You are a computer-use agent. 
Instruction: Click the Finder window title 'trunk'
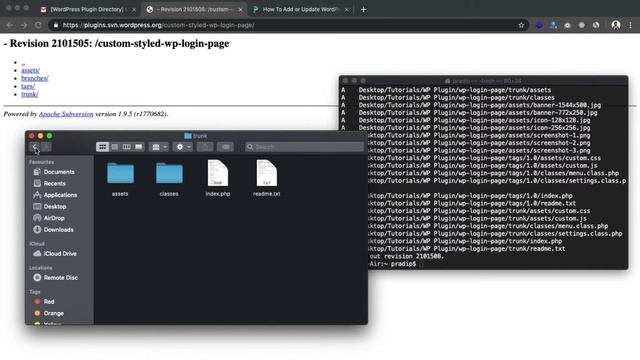[x=196, y=136]
